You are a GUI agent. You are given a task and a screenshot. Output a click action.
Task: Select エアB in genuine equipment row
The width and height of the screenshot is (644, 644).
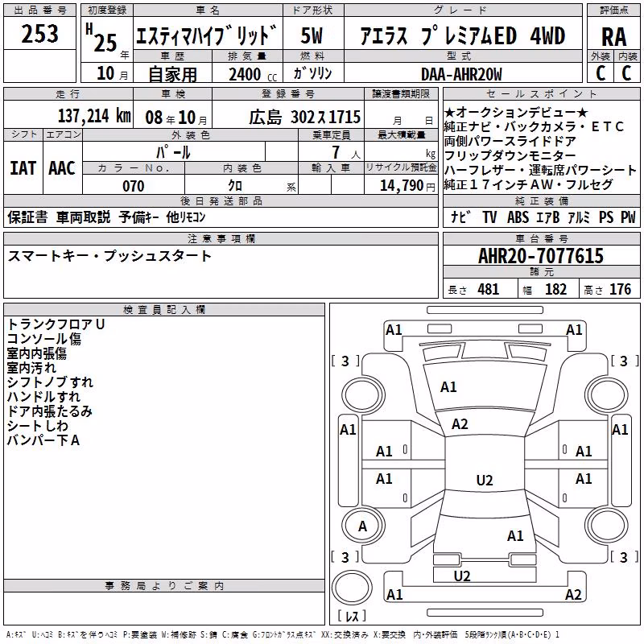pyautogui.click(x=548, y=217)
